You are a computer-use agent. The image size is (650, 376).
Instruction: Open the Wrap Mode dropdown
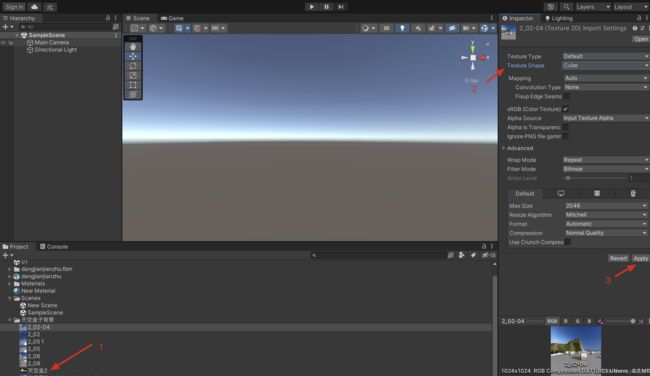click(x=606, y=160)
